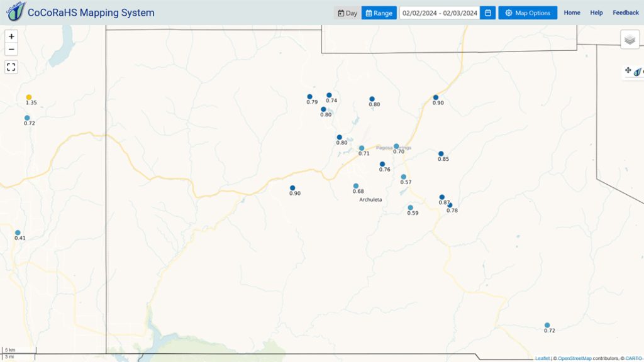Click the Pagosa Springs town label
Image resolution: width=644 pixels, height=362 pixels.
click(x=394, y=148)
